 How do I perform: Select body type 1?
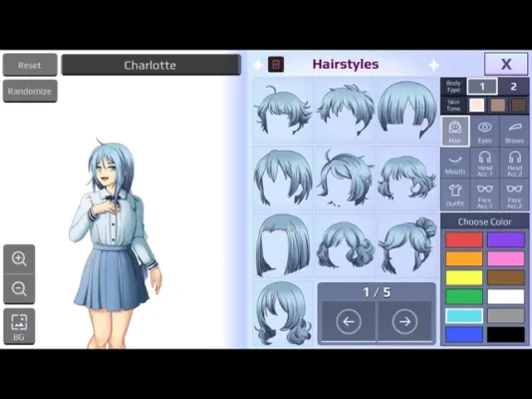pos(482,87)
